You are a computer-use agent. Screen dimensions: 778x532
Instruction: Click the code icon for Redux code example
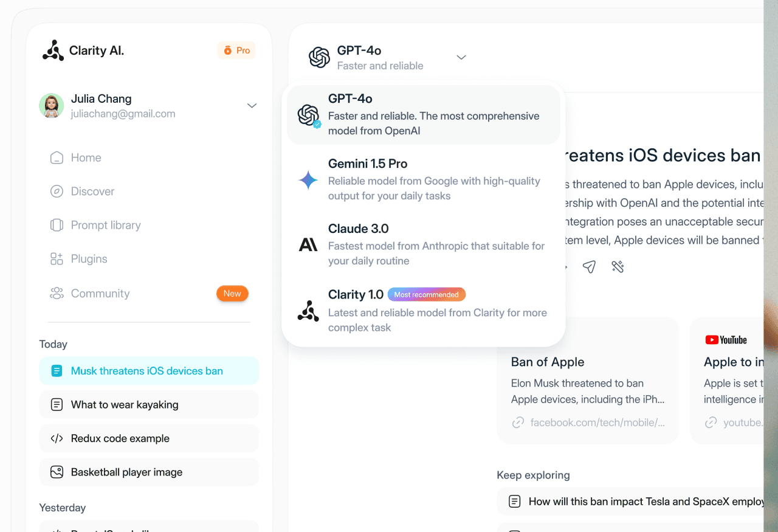(x=57, y=438)
